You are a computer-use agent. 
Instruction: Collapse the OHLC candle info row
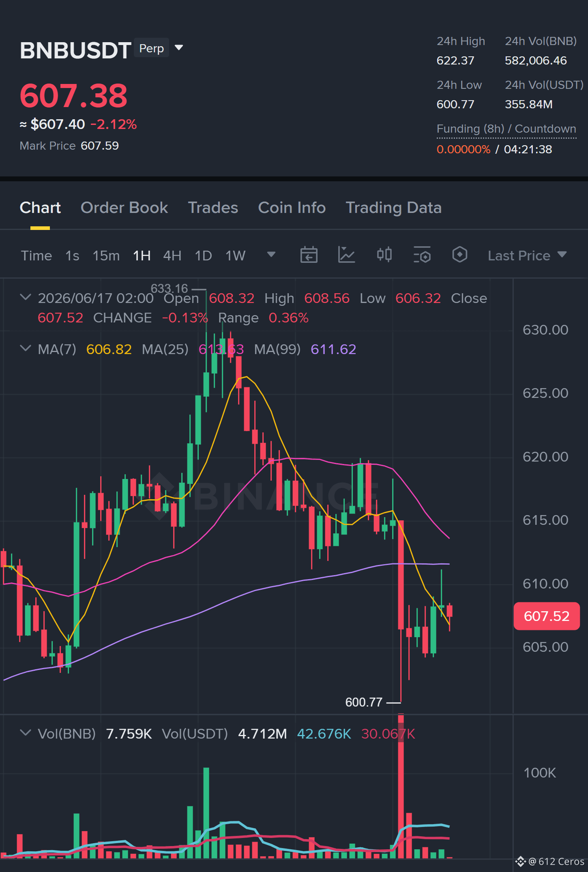pyautogui.click(x=26, y=298)
